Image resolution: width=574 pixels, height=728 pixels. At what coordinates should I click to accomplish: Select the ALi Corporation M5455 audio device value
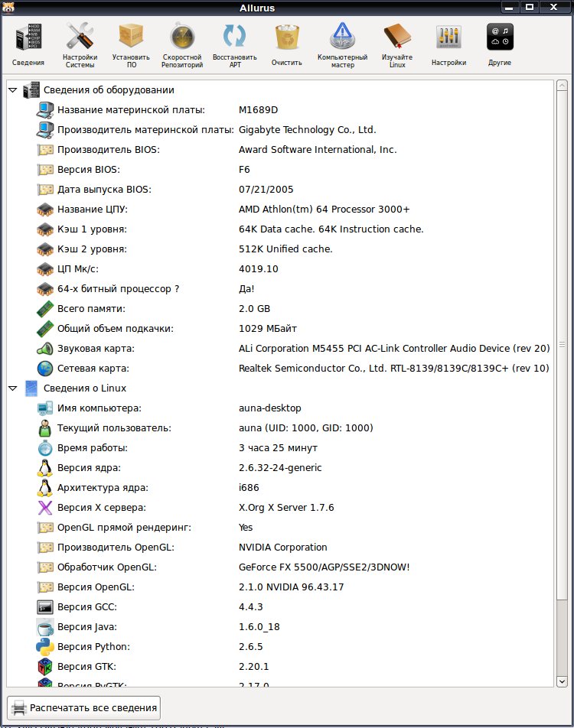394,349
